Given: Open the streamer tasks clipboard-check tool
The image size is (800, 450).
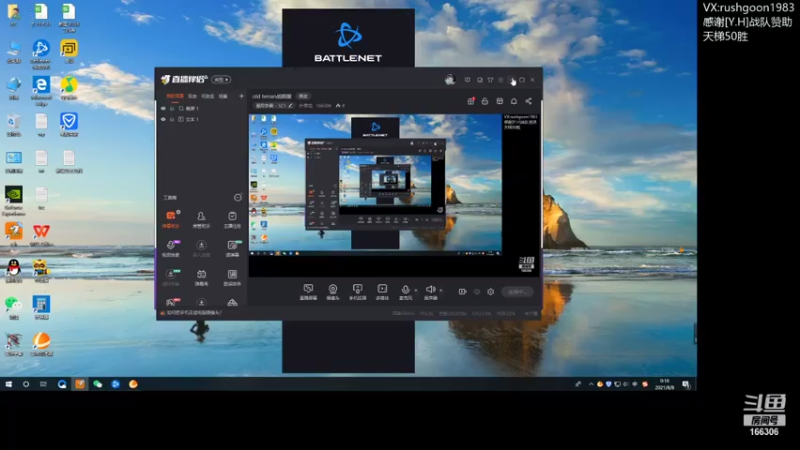Looking at the screenshot, I should [232, 219].
